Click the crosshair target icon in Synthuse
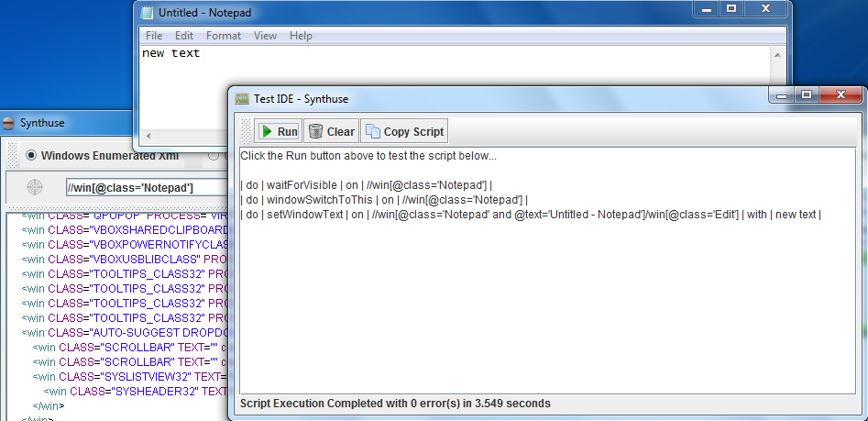Image resolution: width=868 pixels, height=421 pixels. tap(35, 187)
